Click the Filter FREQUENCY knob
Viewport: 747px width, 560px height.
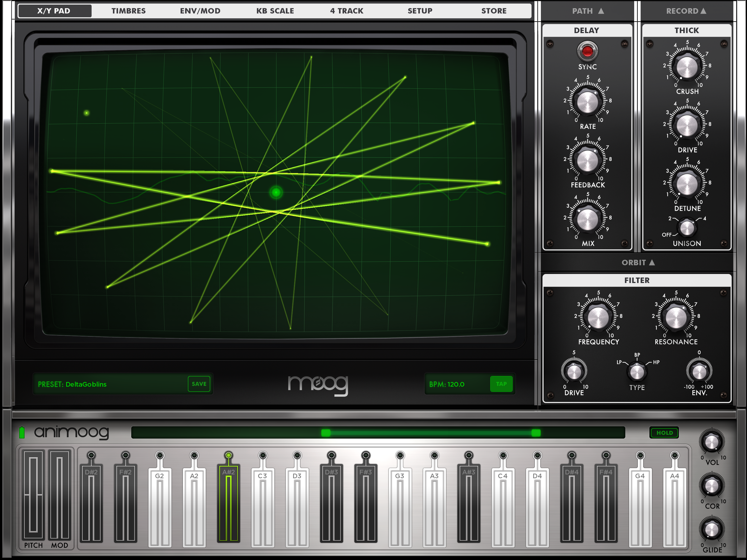click(598, 317)
